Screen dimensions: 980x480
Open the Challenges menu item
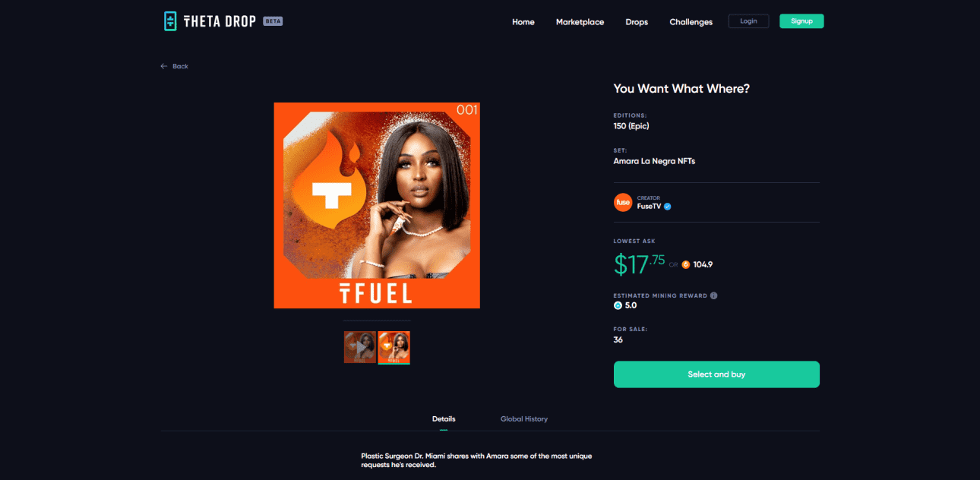click(x=691, y=22)
